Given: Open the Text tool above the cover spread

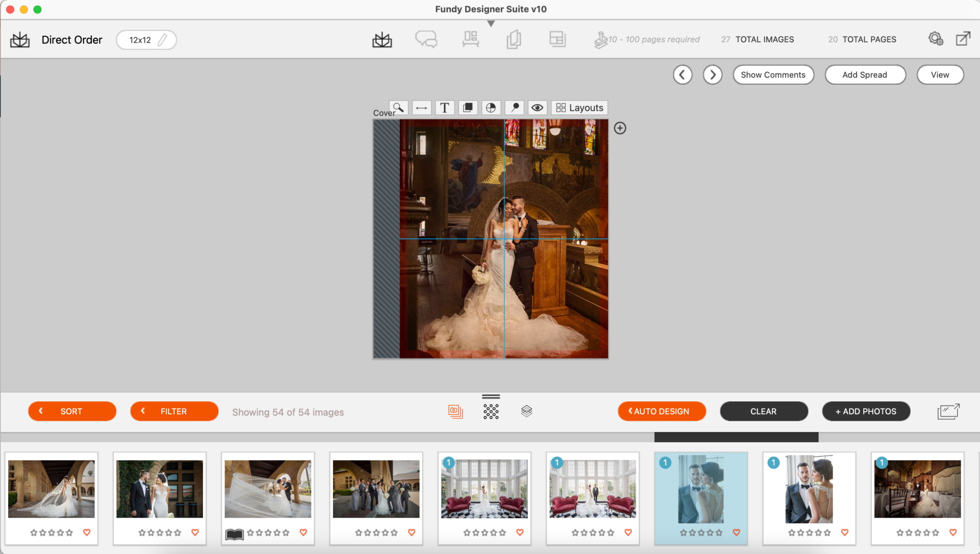Looking at the screenshot, I should click(445, 108).
